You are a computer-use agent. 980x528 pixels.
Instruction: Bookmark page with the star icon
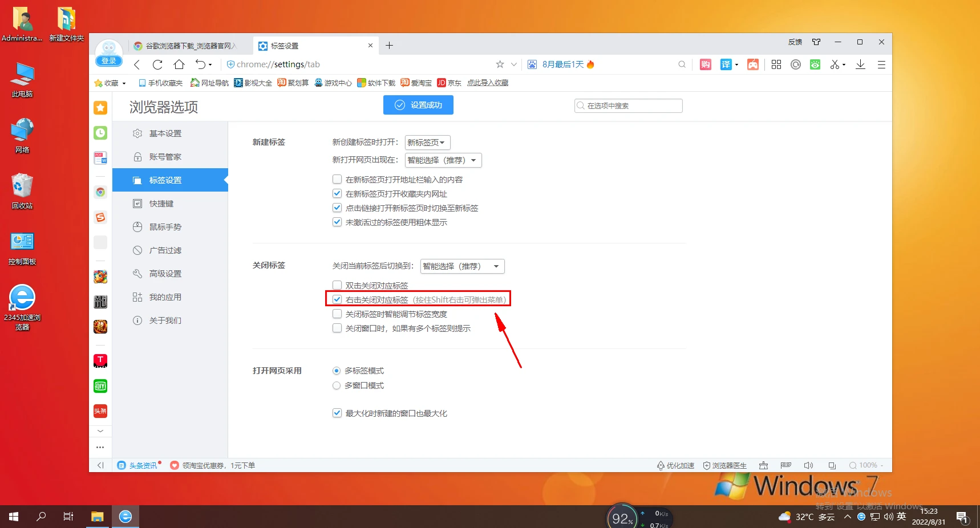pos(500,64)
